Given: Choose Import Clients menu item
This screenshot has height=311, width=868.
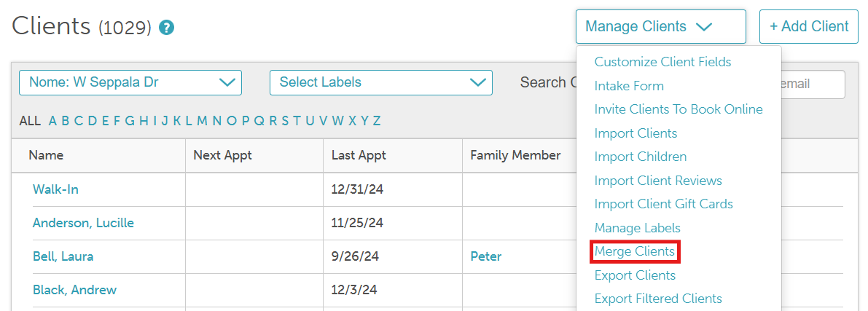Looking at the screenshot, I should tap(636, 133).
